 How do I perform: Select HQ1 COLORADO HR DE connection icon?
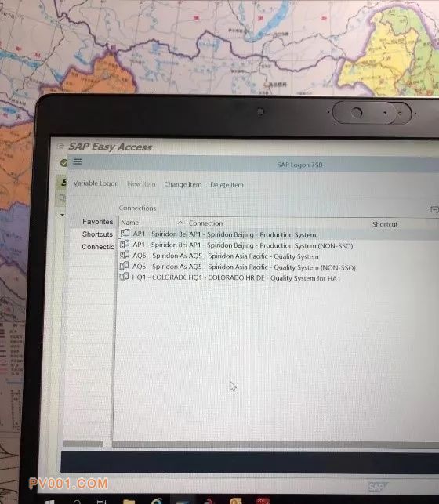pyautogui.click(x=124, y=277)
